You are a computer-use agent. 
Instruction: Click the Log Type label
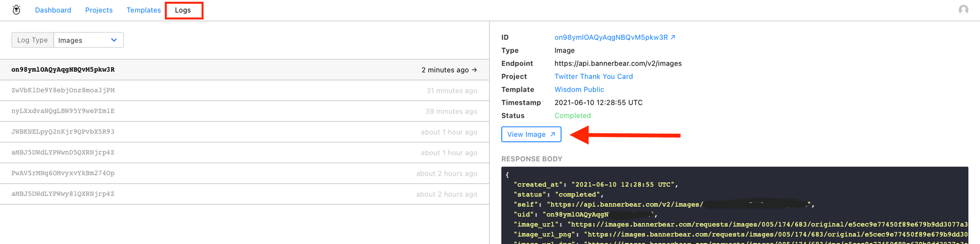32,40
